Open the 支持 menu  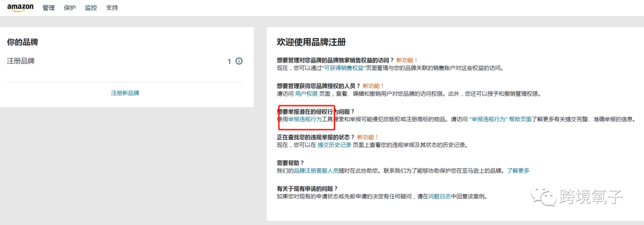click(x=112, y=8)
